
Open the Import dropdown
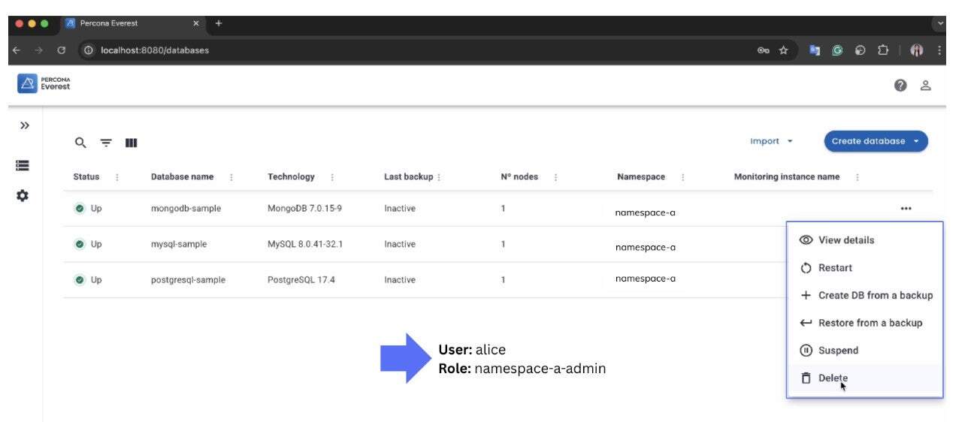tap(771, 141)
